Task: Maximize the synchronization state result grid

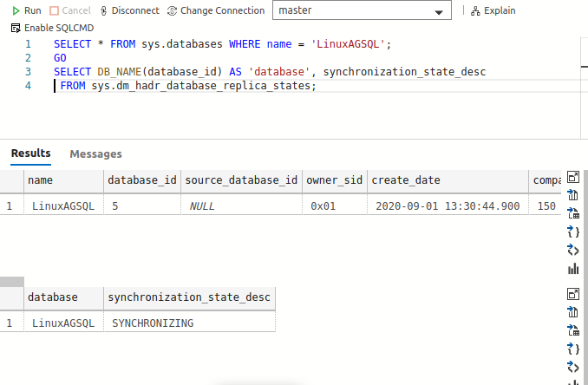Action: coord(572,294)
